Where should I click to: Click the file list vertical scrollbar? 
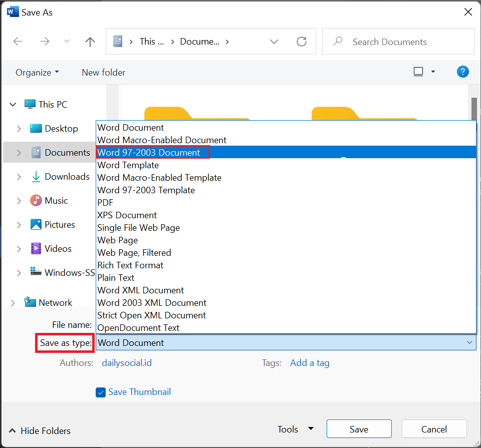(474, 109)
